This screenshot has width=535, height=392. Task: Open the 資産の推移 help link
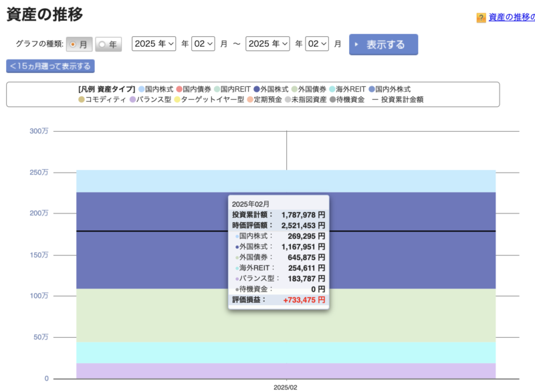(x=512, y=17)
